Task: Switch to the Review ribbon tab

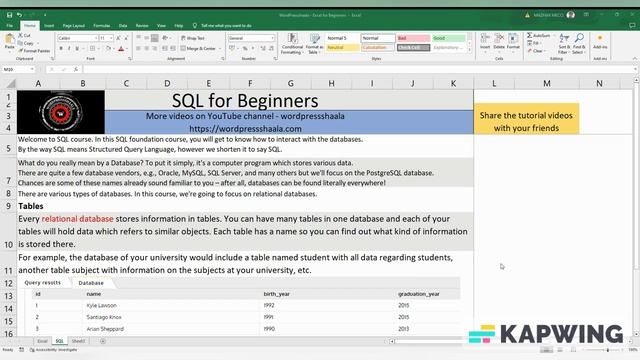Action: coord(142,26)
